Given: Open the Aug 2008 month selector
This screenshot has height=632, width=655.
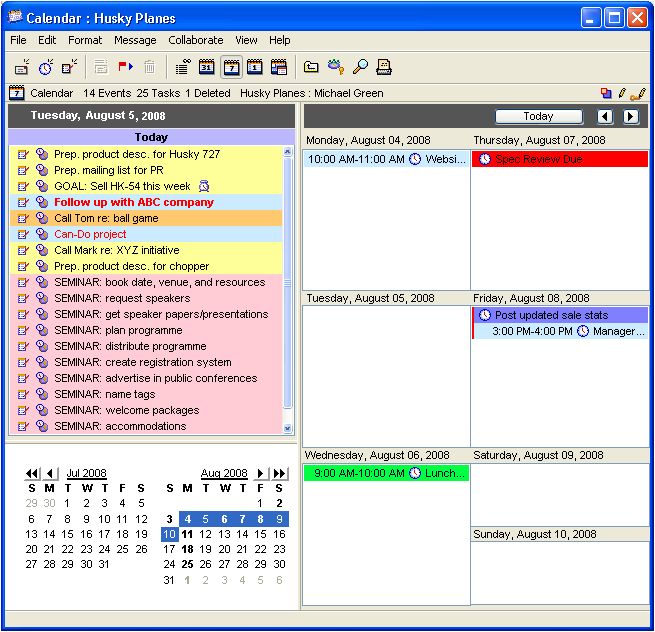Looking at the screenshot, I should coord(224,474).
